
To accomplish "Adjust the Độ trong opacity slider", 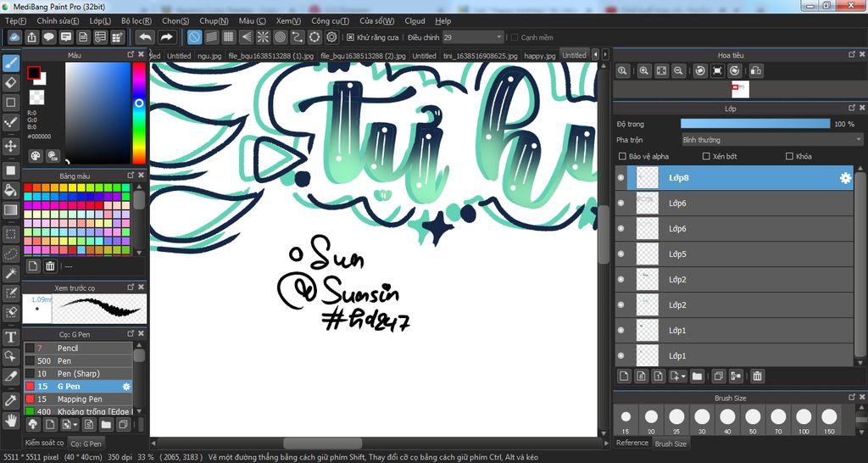I will pos(755,124).
